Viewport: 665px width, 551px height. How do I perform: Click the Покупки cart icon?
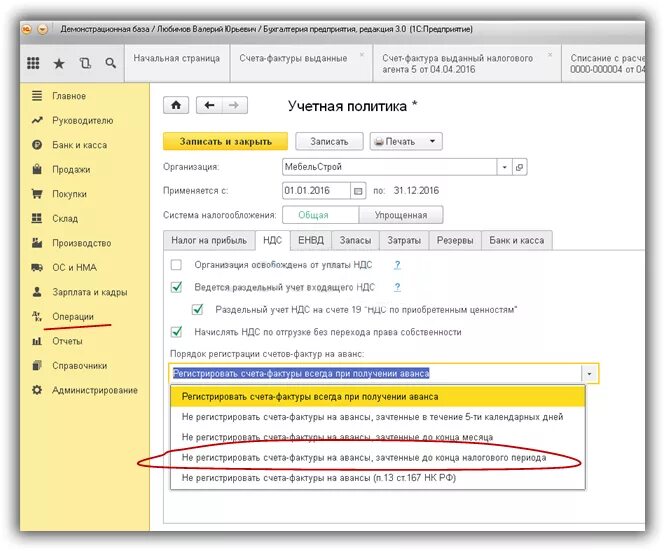(x=37, y=194)
